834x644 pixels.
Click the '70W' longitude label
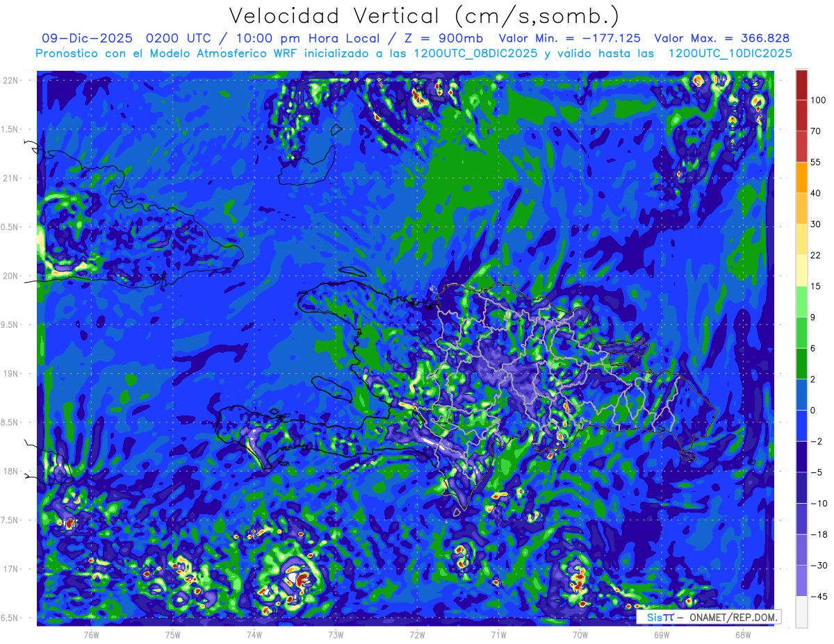point(580,634)
